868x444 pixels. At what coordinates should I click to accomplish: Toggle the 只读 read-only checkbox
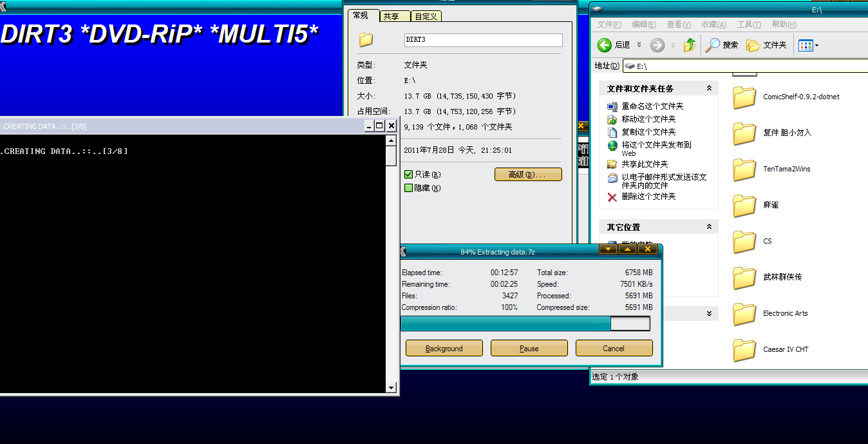pos(408,175)
